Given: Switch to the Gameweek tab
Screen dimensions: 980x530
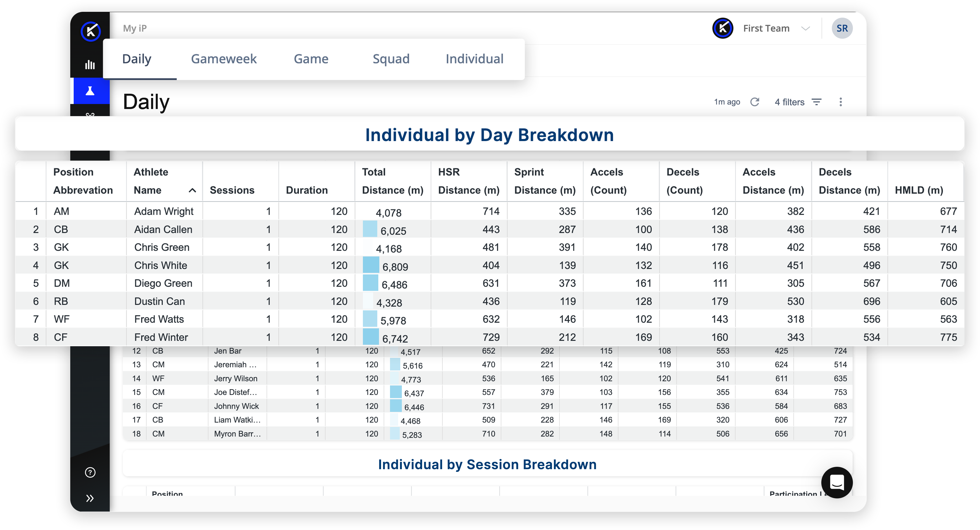Looking at the screenshot, I should pyautogui.click(x=224, y=59).
